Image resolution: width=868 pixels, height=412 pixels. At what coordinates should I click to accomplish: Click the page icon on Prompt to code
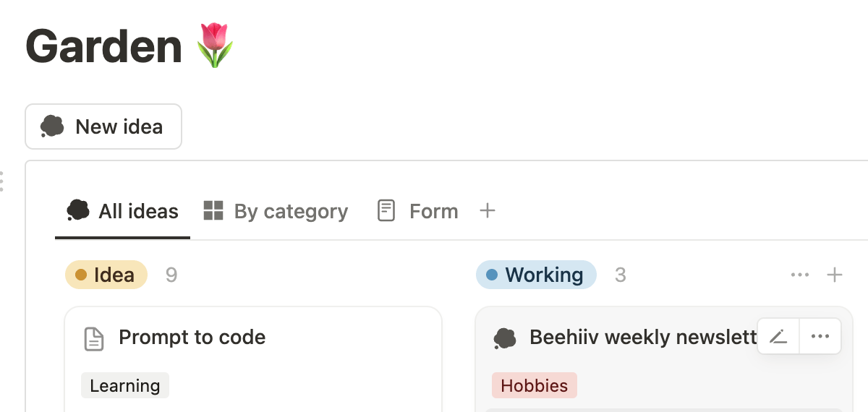coord(94,338)
